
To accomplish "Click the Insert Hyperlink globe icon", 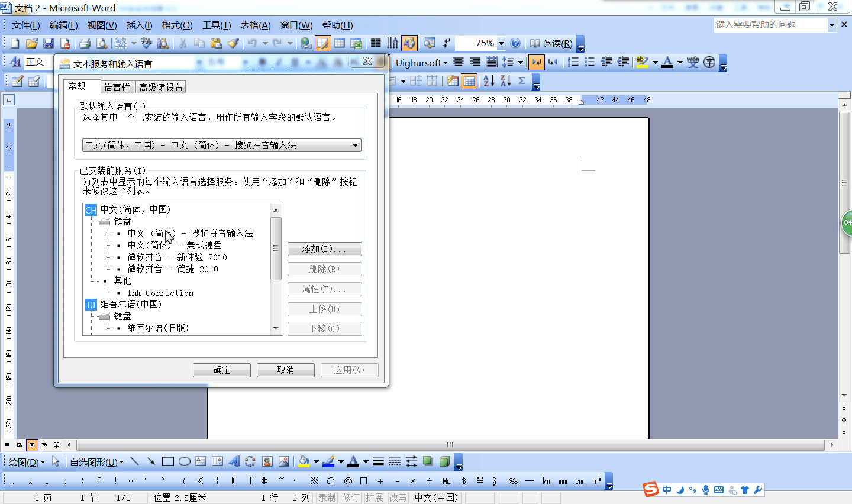I will point(306,43).
